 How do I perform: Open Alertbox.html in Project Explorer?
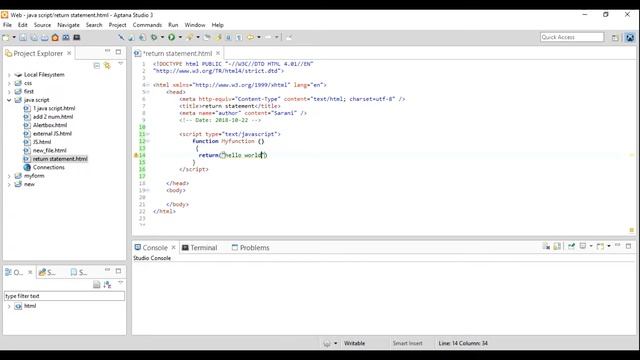coord(50,125)
